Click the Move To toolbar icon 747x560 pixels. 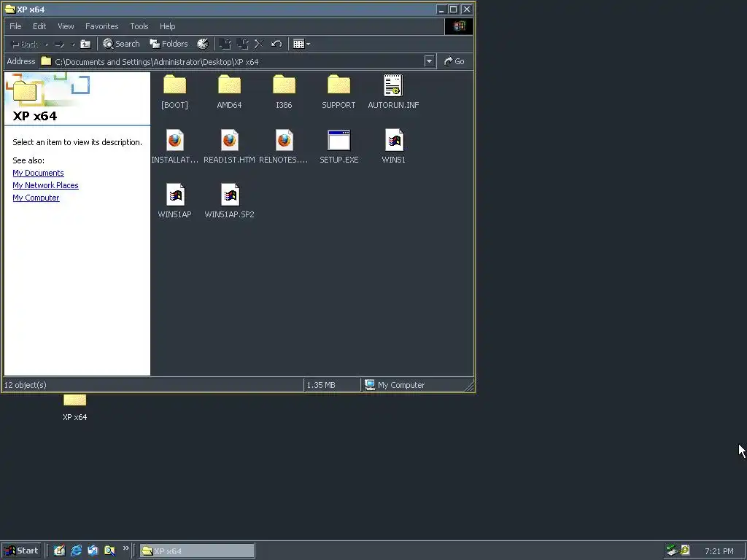[225, 44]
